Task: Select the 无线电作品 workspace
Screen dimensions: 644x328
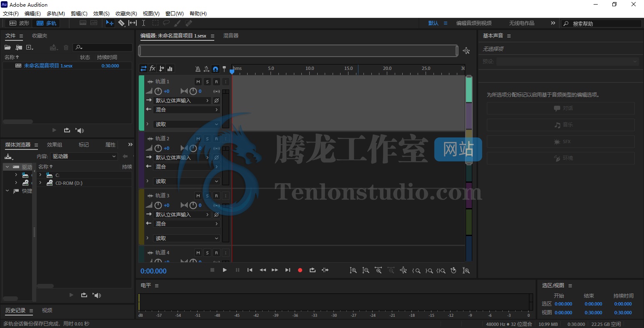Action: point(521,23)
